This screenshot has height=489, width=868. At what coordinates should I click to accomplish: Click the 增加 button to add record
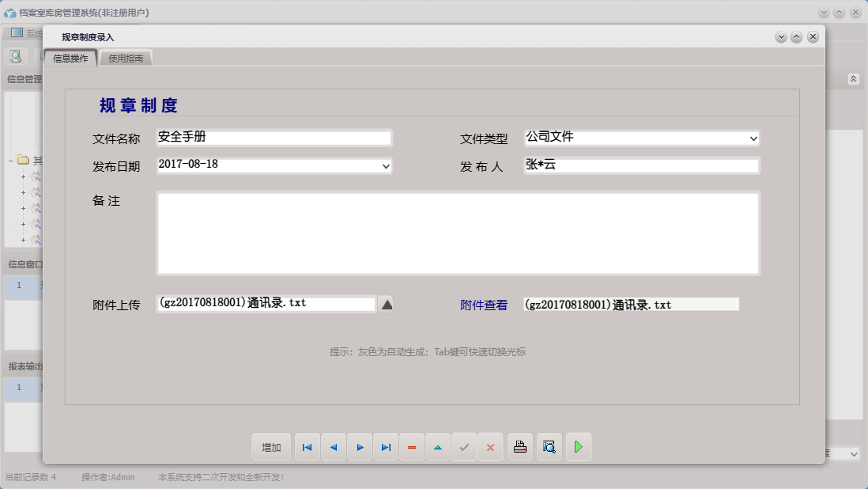click(x=271, y=447)
